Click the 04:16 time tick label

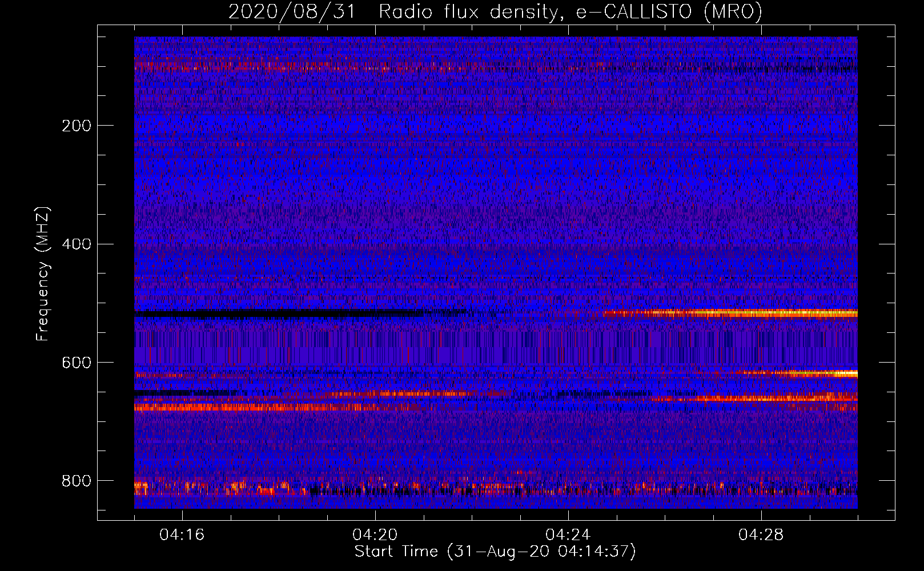click(182, 535)
